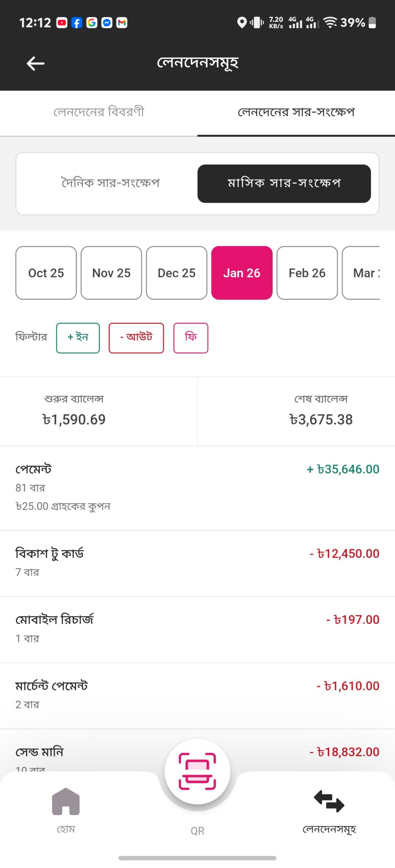Tap the Messenger notification icon
The image size is (395, 868).
point(107,23)
